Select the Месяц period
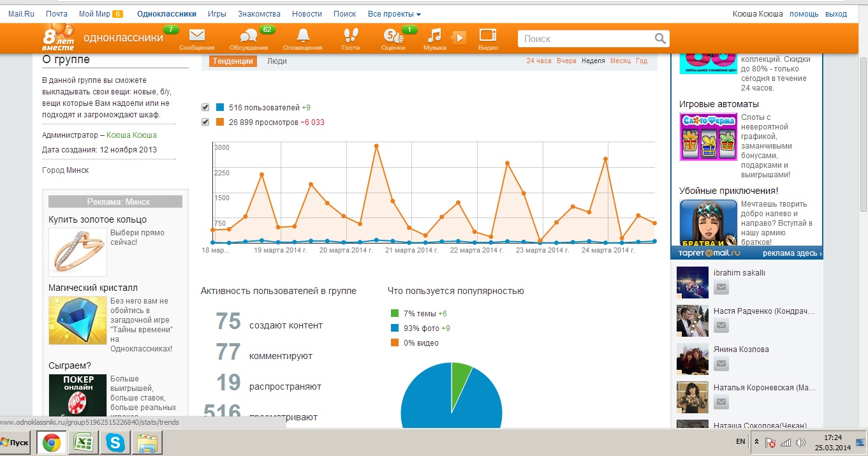 620,61
